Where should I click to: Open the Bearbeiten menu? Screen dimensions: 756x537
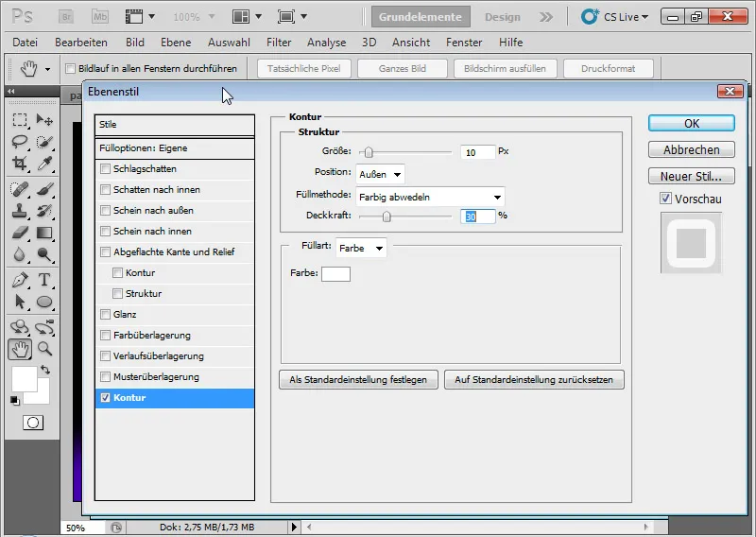(81, 43)
